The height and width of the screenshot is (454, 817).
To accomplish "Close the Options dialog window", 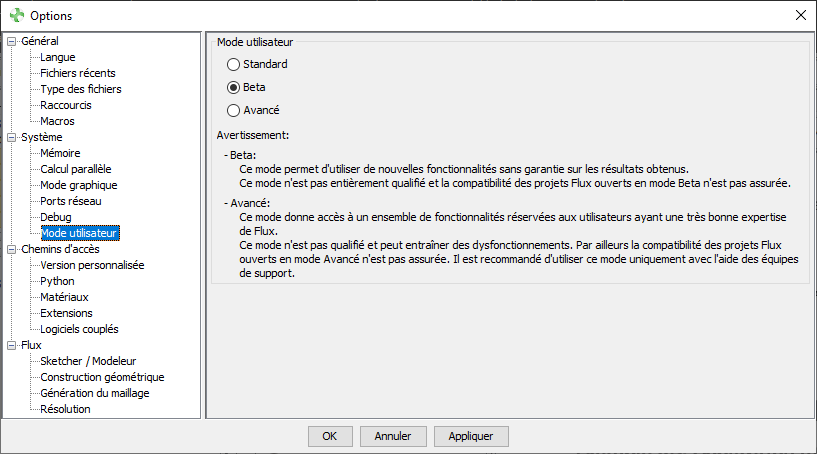I will coord(800,15).
